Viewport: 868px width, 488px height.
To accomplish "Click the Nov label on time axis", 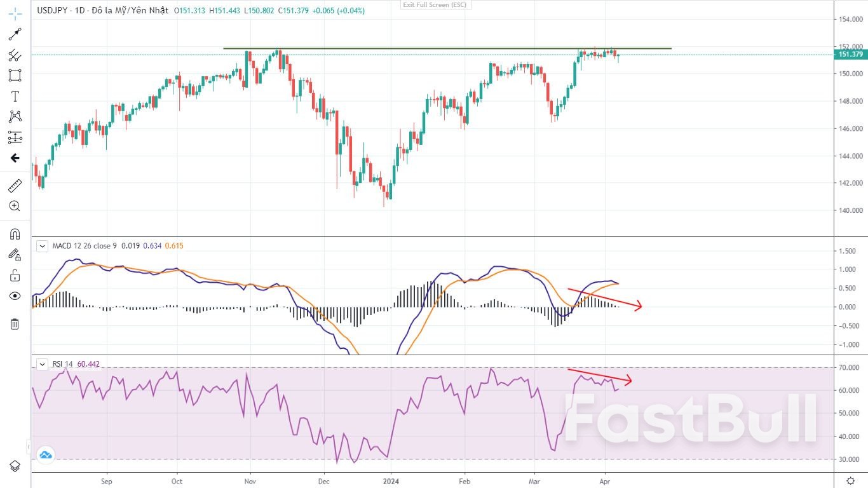I will (250, 481).
